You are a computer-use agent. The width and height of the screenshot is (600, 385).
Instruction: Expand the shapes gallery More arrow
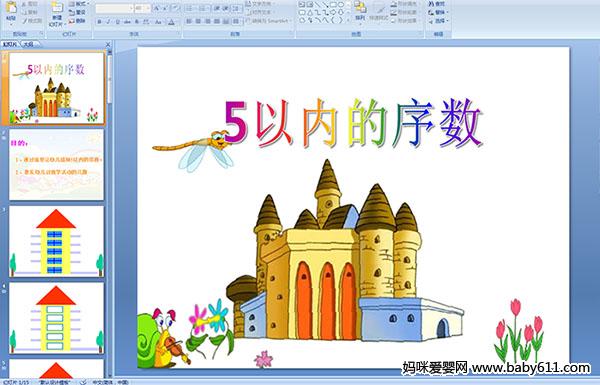coord(349,21)
